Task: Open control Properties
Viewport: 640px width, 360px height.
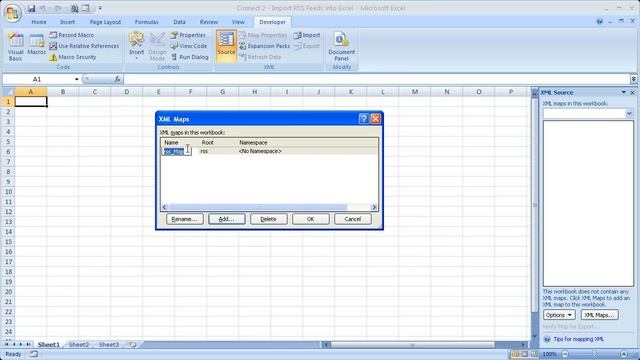Action: tap(188, 35)
